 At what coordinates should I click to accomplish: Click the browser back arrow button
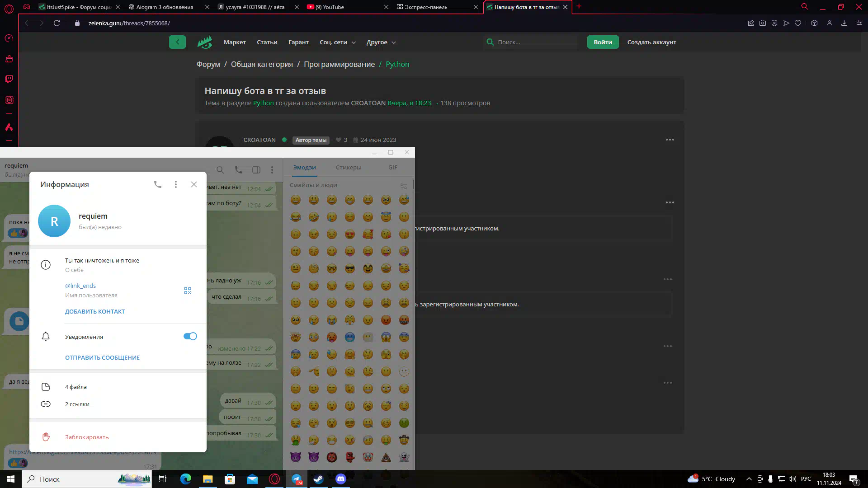pos(27,23)
